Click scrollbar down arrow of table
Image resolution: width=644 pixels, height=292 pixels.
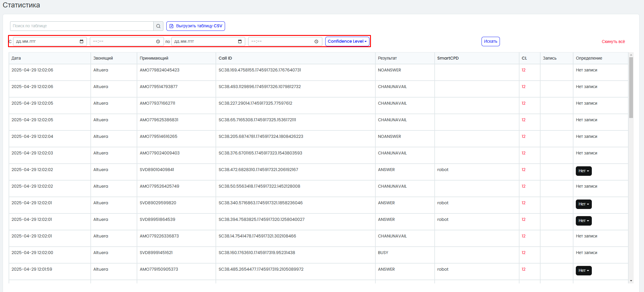631,281
